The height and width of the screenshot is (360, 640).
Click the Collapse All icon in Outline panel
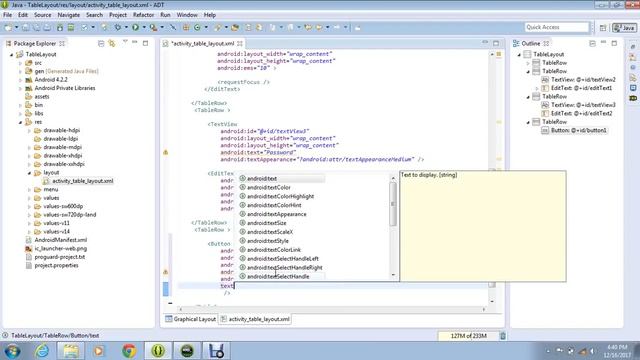(x=592, y=43)
